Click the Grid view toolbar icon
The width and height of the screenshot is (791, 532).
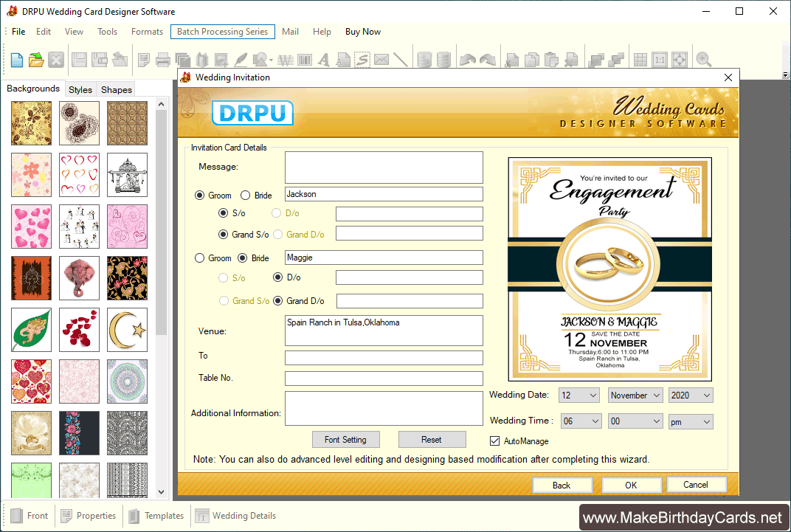point(640,60)
